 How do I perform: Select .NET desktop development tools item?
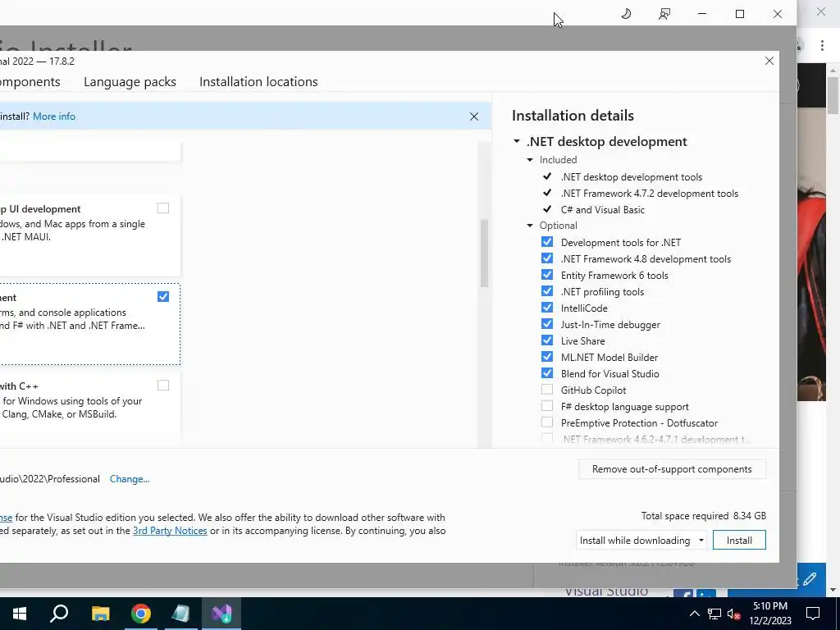point(631,177)
